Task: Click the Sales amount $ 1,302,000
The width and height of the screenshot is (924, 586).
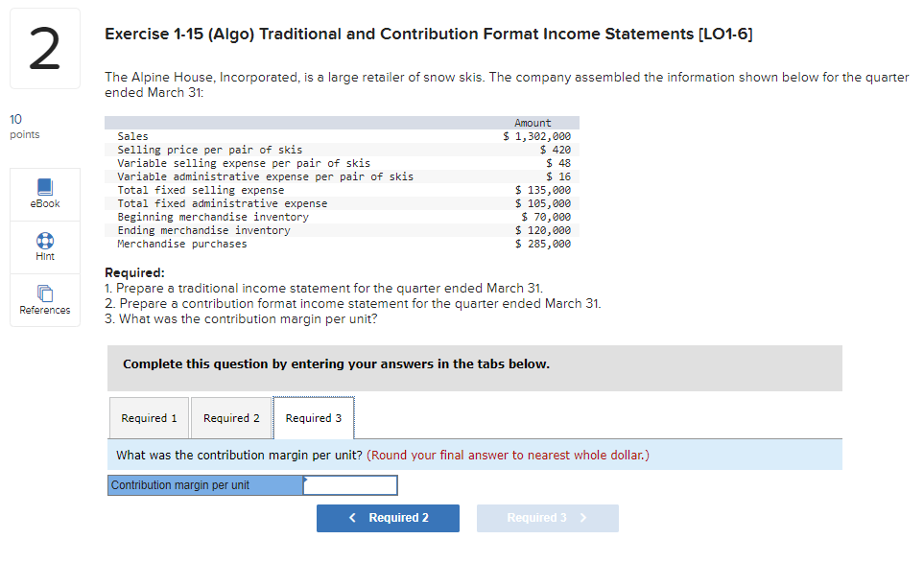Action: click(x=536, y=136)
